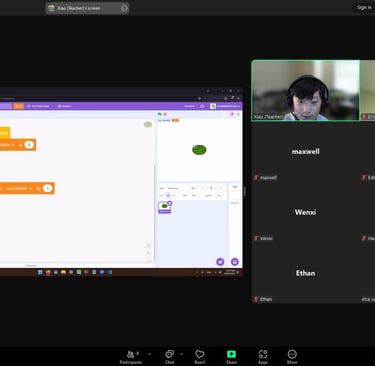Screen dimensions: 375x366
Task: Expand the Chat options caret
Action: coord(181,354)
